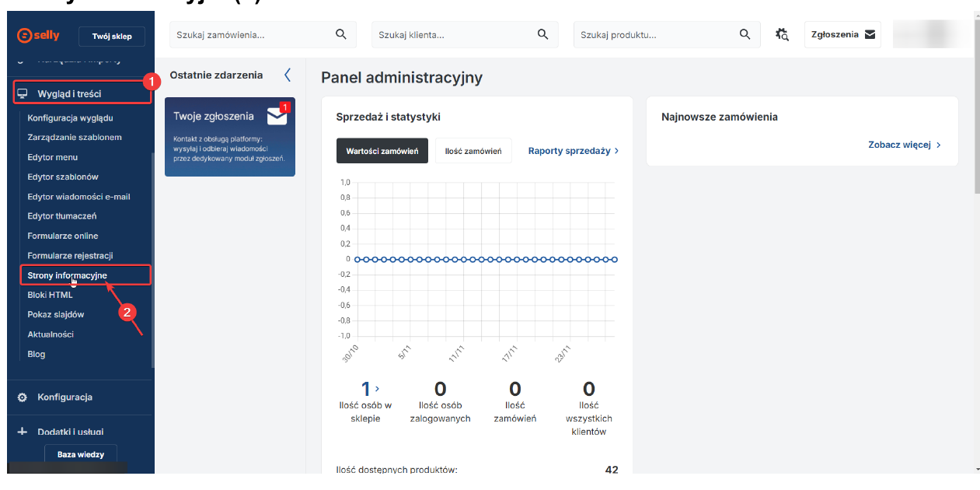980x490 pixels.
Task: Click the Najnowsze zamówienia heading
Action: coord(720,117)
